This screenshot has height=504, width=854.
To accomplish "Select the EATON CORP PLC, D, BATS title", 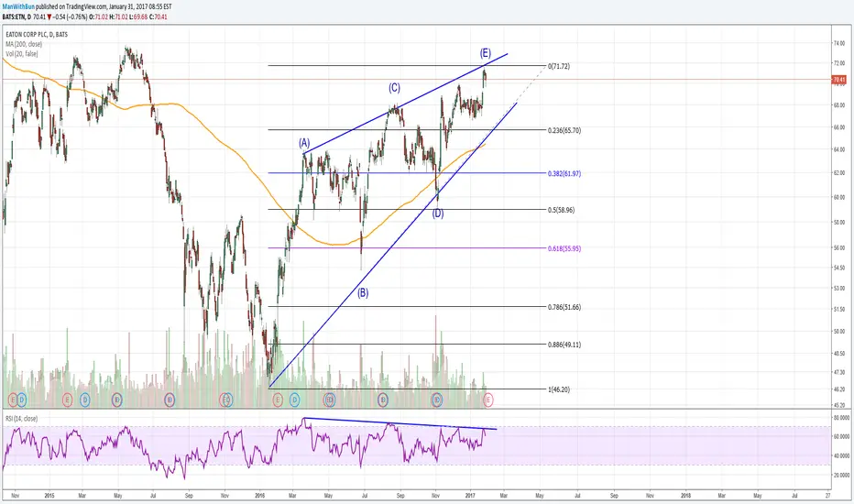I will (x=37, y=34).
